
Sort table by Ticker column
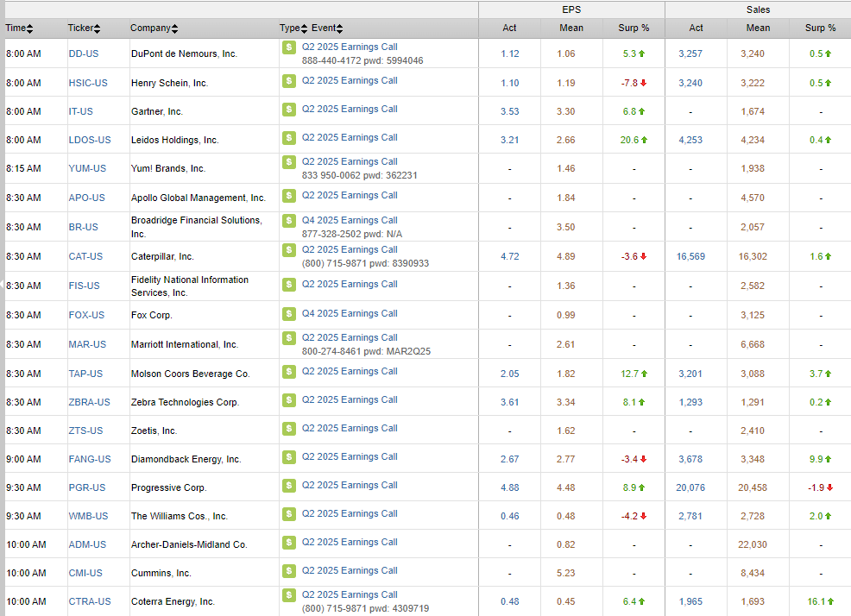tap(84, 28)
